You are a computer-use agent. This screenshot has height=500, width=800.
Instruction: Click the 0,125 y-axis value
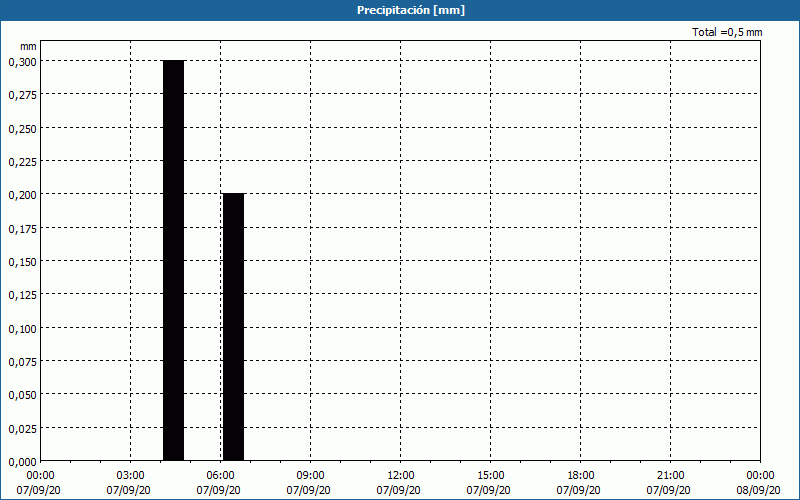click(22, 295)
